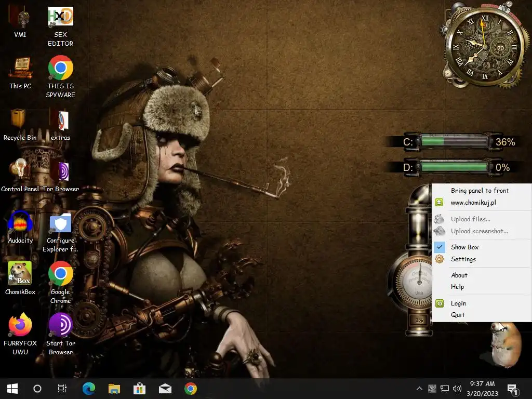Screen dimensions: 532x399
Task: Toggle the Show Box checkmark item
Action: click(482, 247)
